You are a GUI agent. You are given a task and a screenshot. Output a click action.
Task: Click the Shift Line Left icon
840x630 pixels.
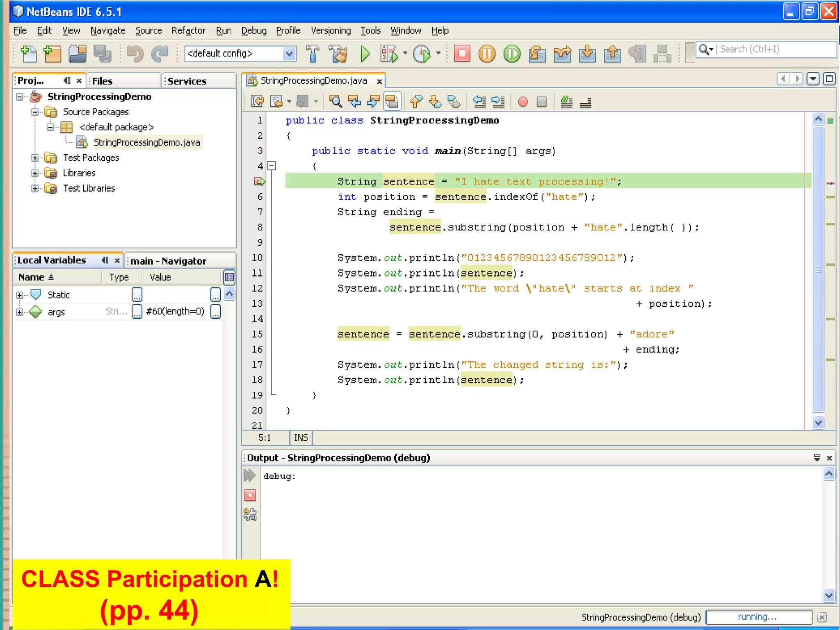[479, 101]
